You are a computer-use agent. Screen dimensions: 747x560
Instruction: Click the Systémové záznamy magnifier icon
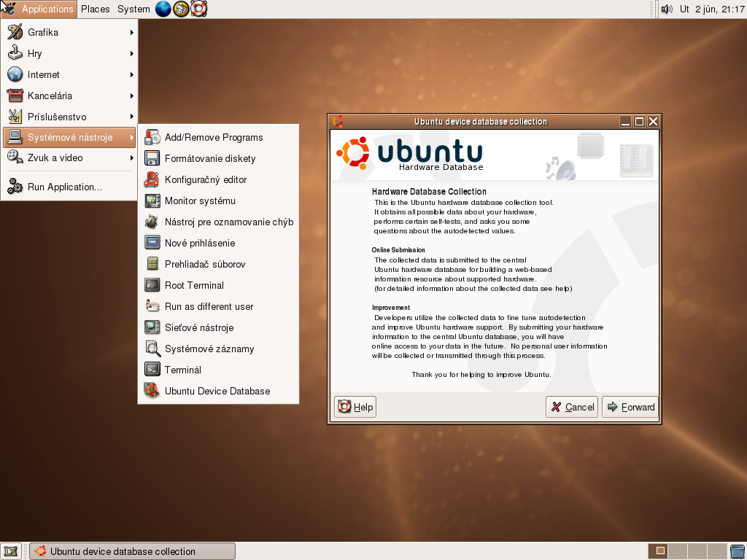(152, 349)
